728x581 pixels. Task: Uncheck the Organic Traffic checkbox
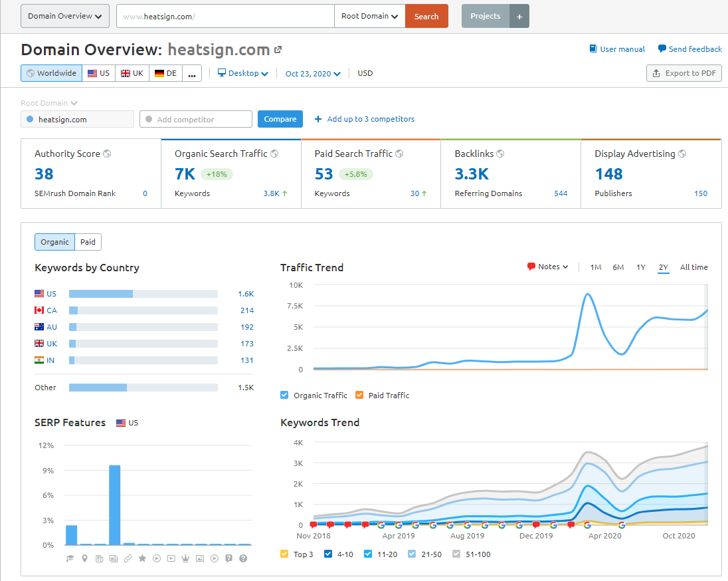coord(284,395)
